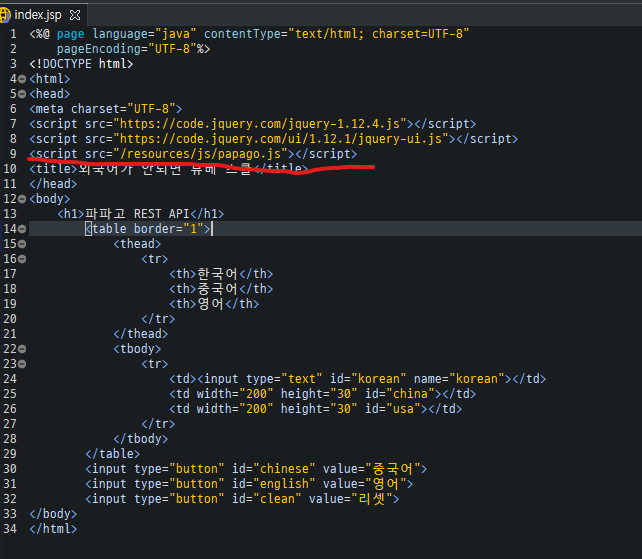The width and height of the screenshot is (642, 559).
Task: Click the input id="clean" button line
Action: (242, 499)
